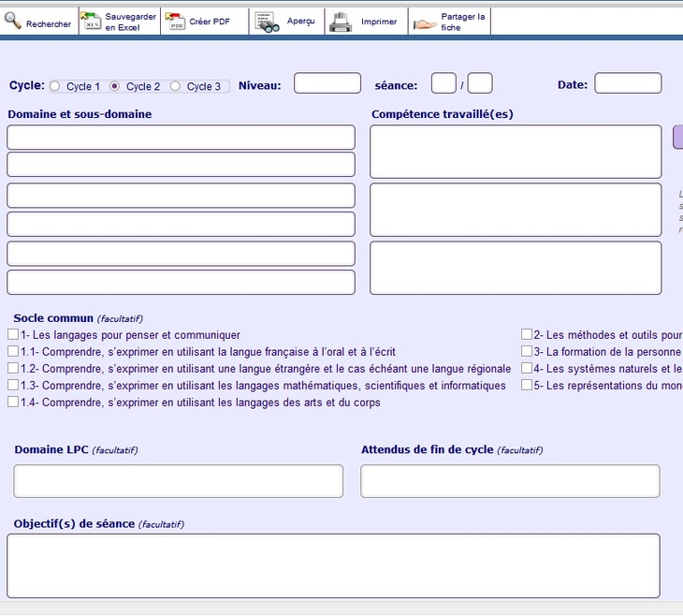
Task: Click the Objectif(s) de séance text area
Action: [x=333, y=565]
